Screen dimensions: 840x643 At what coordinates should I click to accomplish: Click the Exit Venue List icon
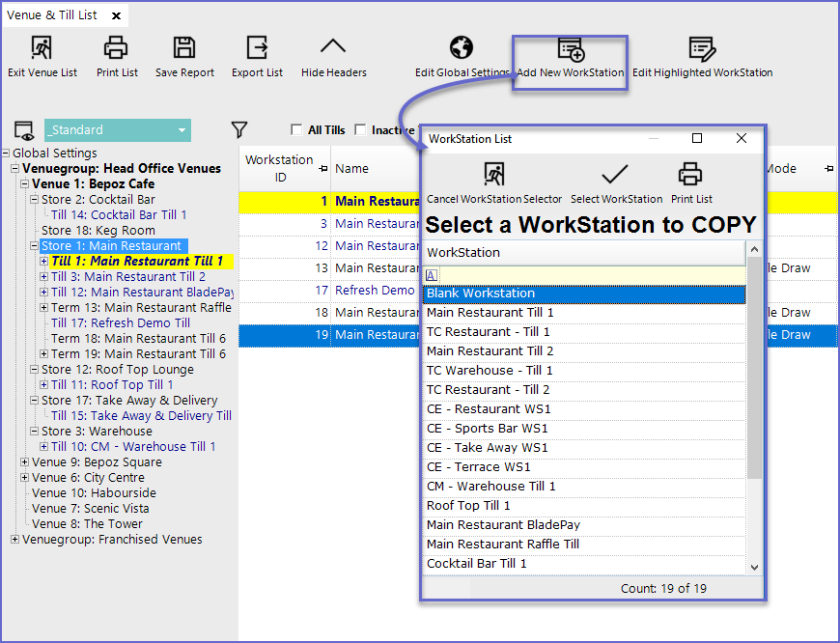(42, 48)
